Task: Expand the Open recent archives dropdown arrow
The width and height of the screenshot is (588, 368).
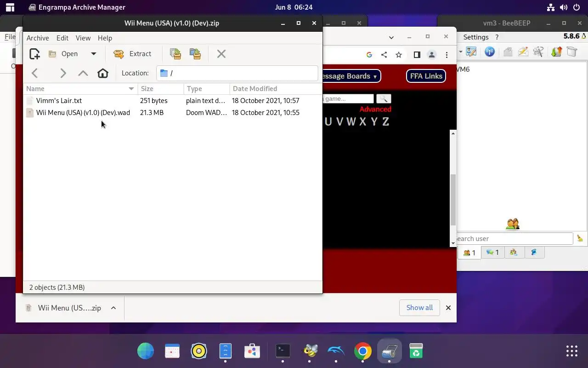Action: 94,54
